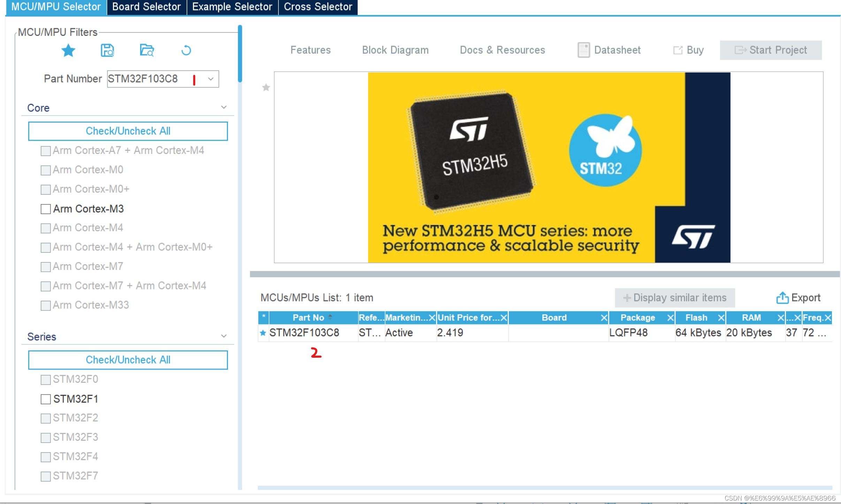Check the Arm Cortex-M33 core
841x504 pixels.
coord(46,305)
